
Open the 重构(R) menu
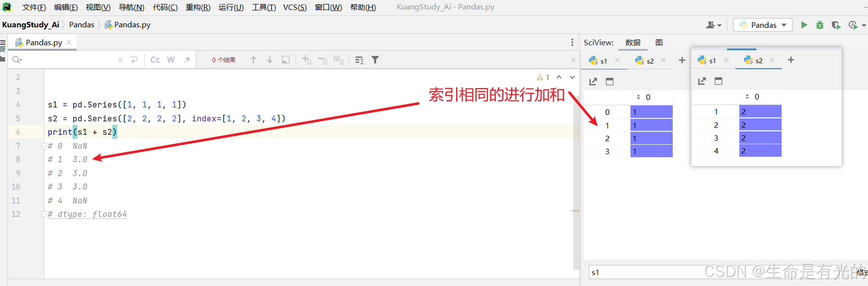pyautogui.click(x=198, y=7)
